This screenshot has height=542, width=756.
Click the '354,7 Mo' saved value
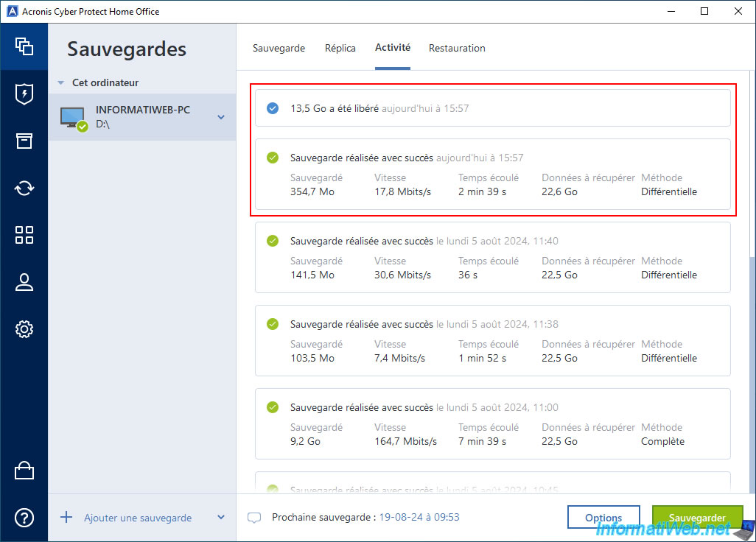[x=312, y=191]
